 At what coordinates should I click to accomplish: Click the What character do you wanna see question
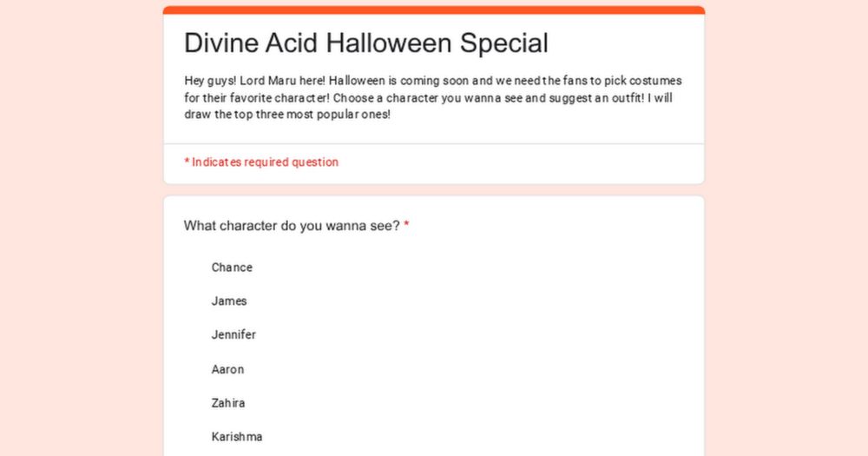click(292, 226)
